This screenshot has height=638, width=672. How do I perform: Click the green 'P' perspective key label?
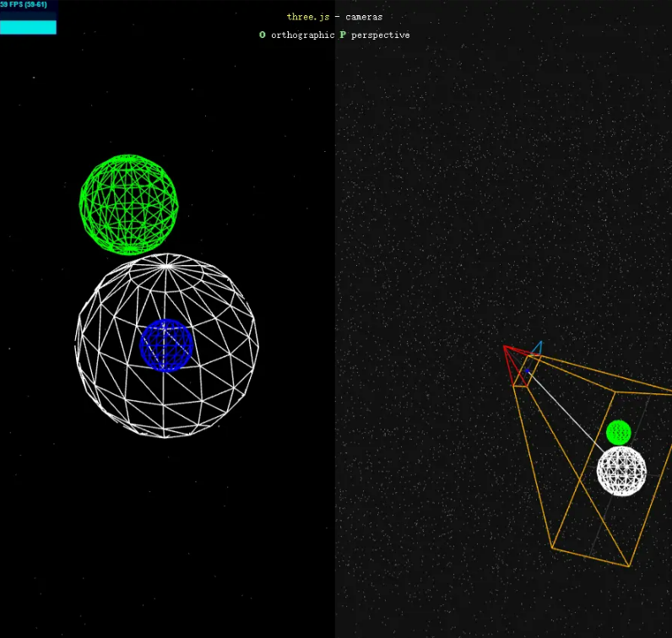tap(343, 35)
